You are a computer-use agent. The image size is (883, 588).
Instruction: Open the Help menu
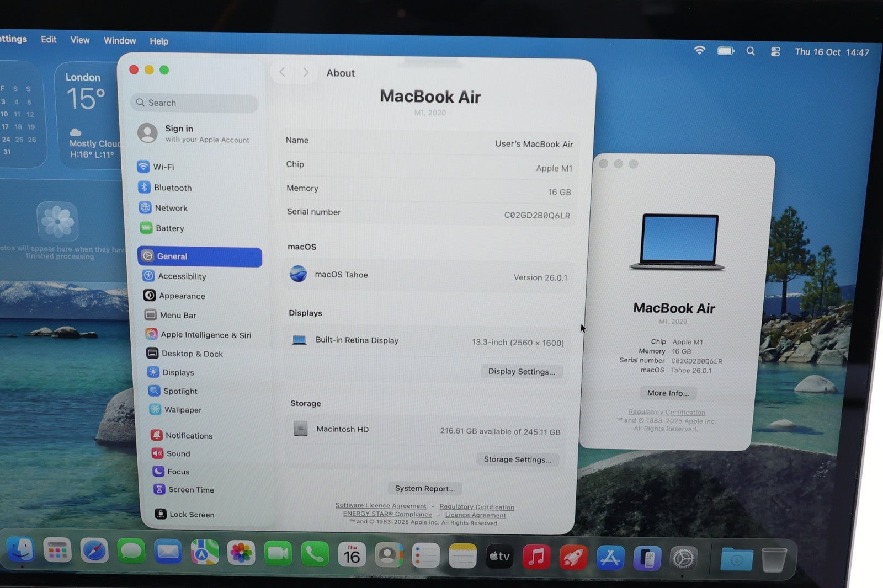tap(159, 41)
